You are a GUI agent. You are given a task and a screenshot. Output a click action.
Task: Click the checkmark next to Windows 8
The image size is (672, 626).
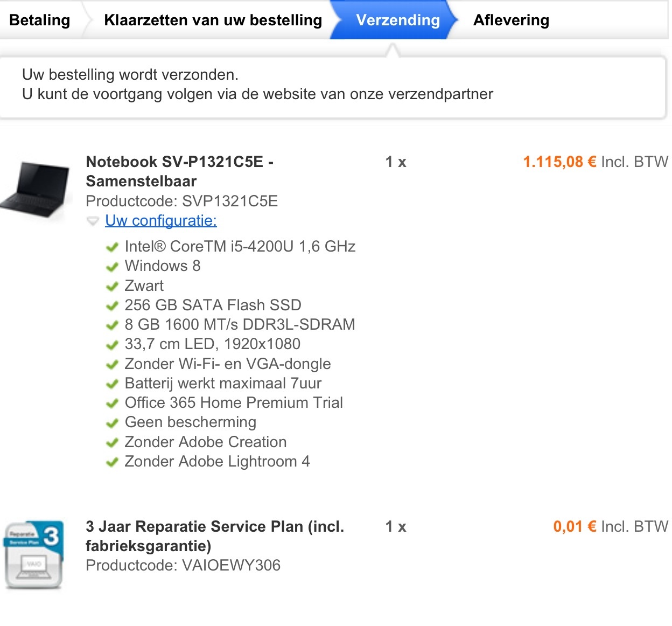pos(112,267)
